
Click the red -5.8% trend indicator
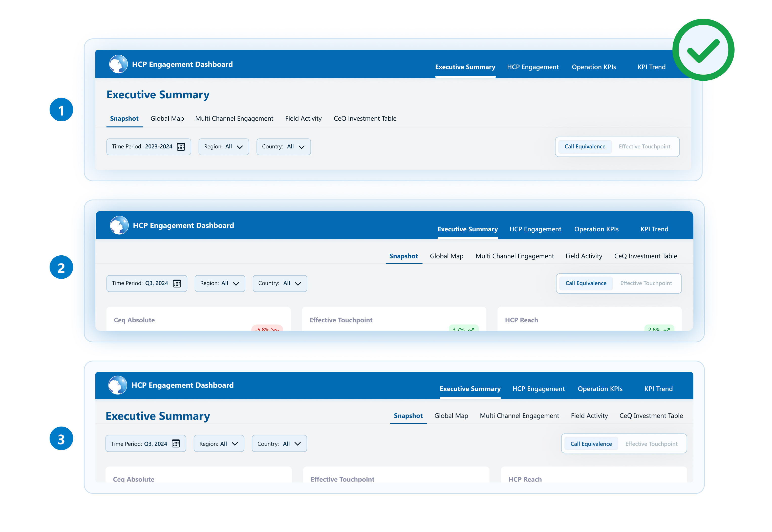[x=267, y=329]
